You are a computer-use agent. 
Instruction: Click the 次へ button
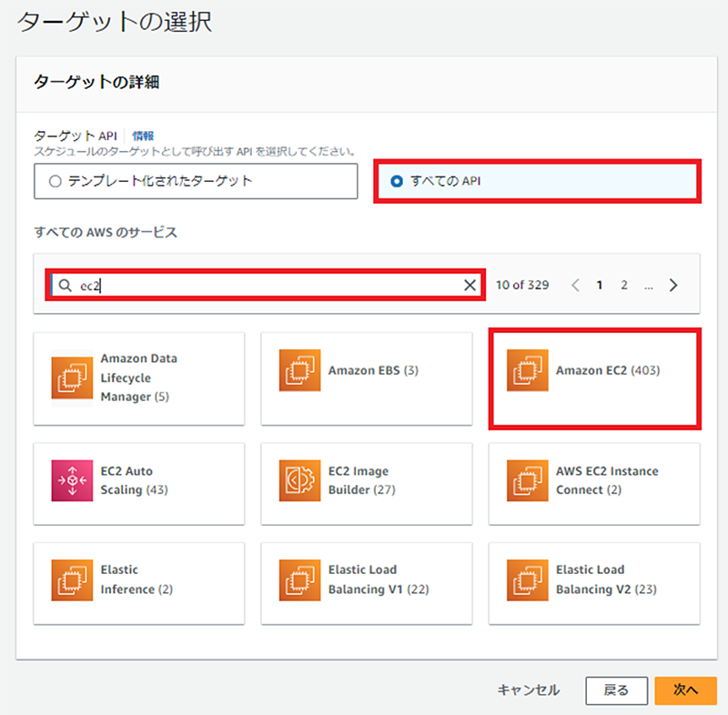pyautogui.click(x=686, y=690)
